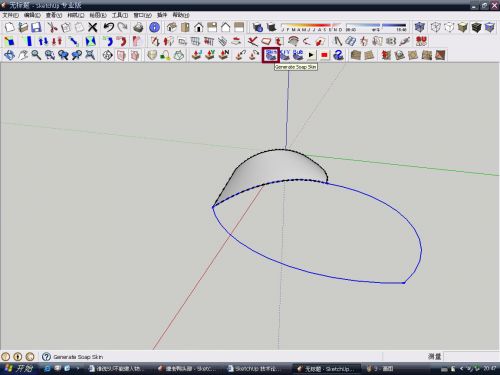Click the drop-to-level icon labeled N
This screenshot has width=500, height=375.
tap(224, 55)
